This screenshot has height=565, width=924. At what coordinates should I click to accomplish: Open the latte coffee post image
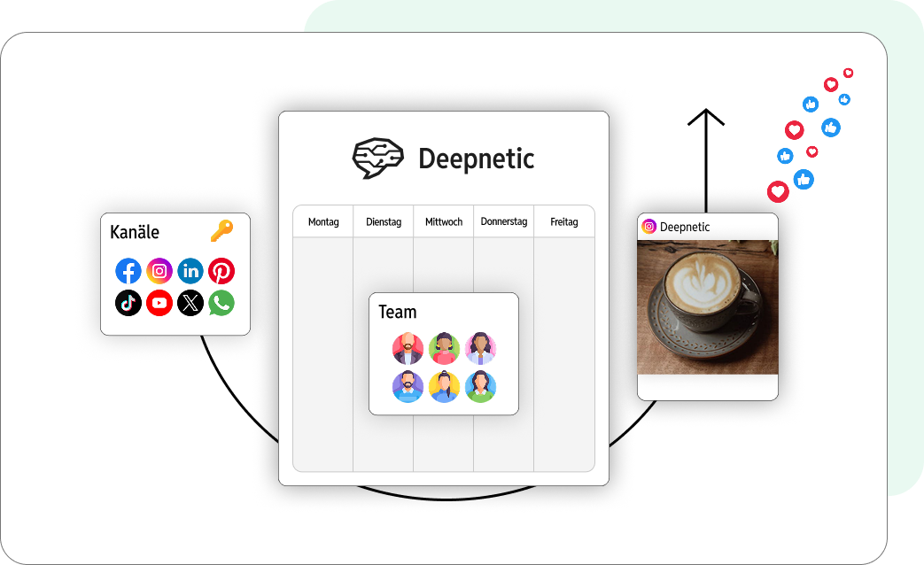(x=708, y=306)
